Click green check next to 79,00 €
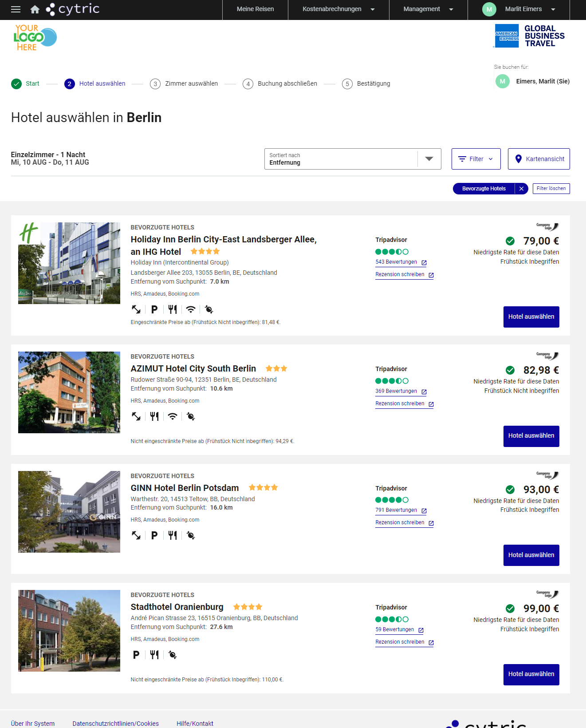Screen dimensions: 586x728 click(510, 241)
